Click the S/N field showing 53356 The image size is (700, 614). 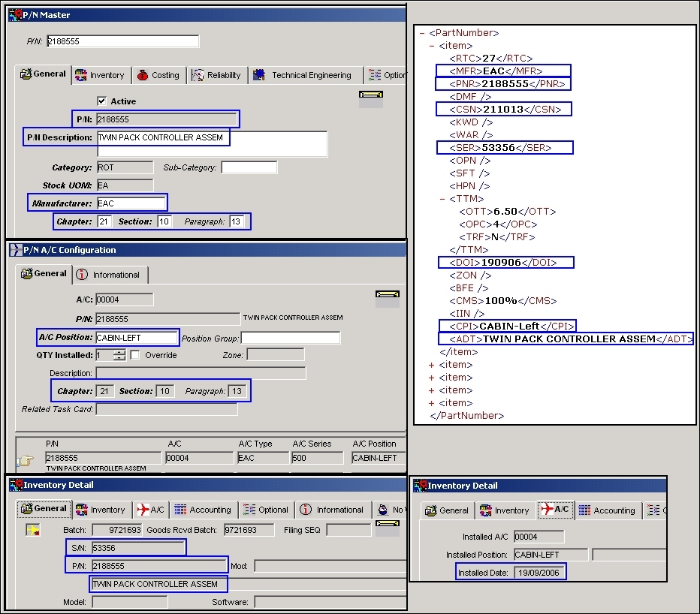tap(138, 548)
